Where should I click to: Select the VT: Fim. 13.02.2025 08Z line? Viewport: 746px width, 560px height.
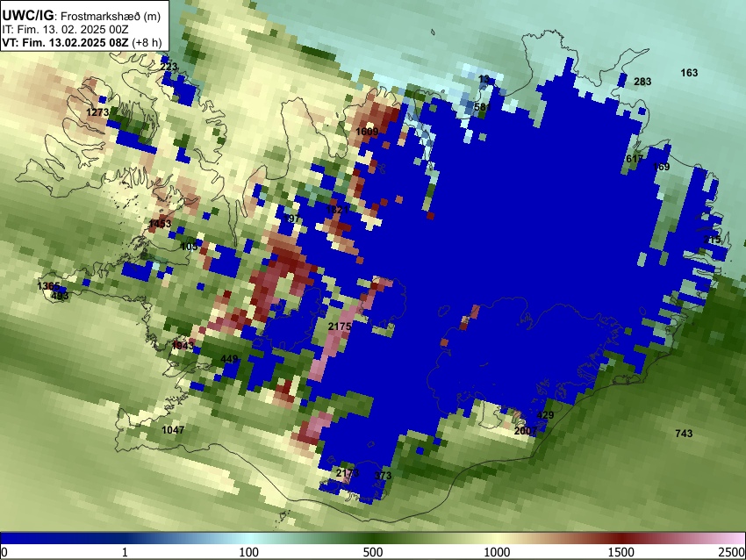(82, 42)
